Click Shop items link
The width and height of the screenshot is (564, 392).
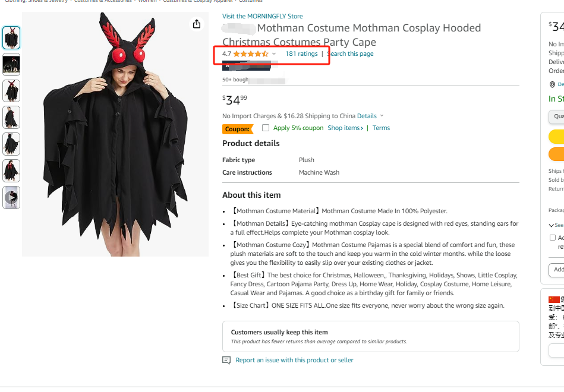pyautogui.click(x=345, y=128)
